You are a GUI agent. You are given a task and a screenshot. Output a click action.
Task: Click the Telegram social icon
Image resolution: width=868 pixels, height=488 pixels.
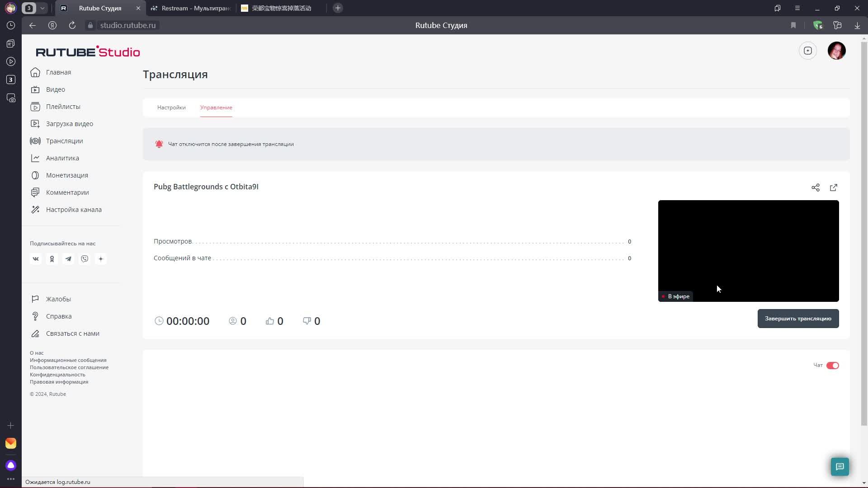[68, 259]
